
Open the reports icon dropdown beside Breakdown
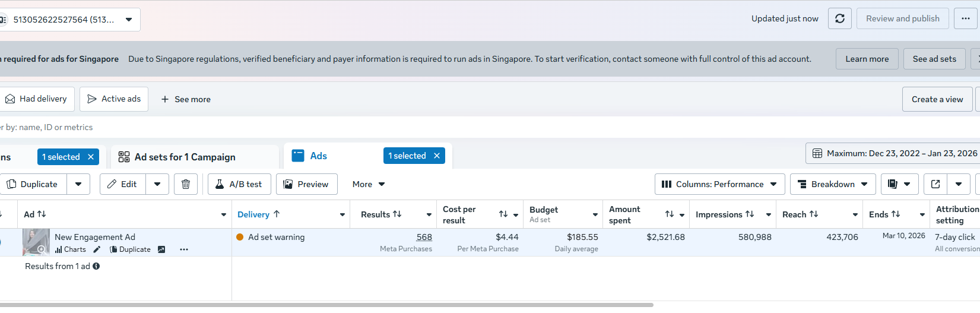(899, 184)
